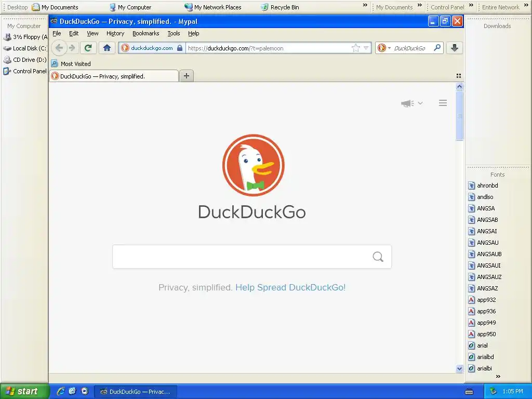Click the scrollbar up arrow
The width and height of the screenshot is (532, 399).
click(459, 87)
